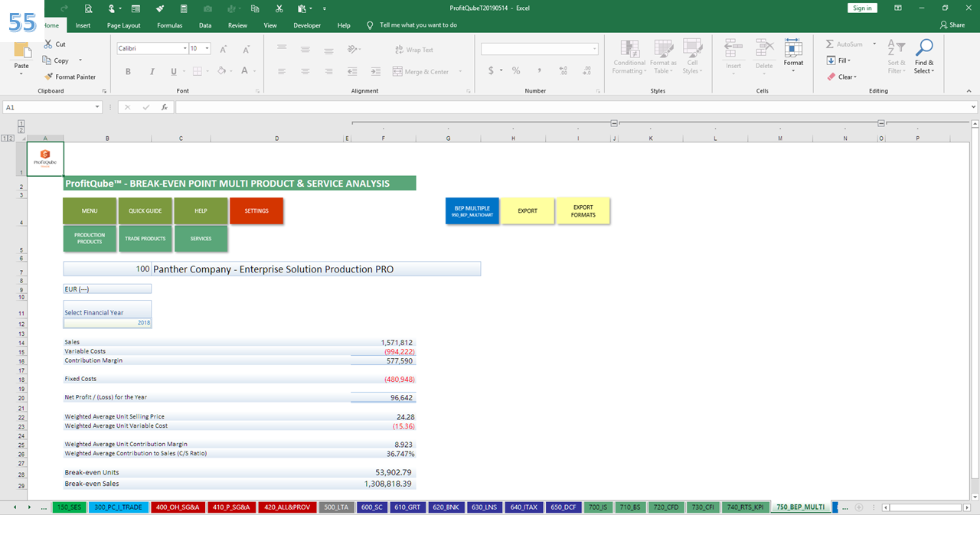Open the Insert ribbon tab
Screen dimensions: 980x551
pos(83,25)
